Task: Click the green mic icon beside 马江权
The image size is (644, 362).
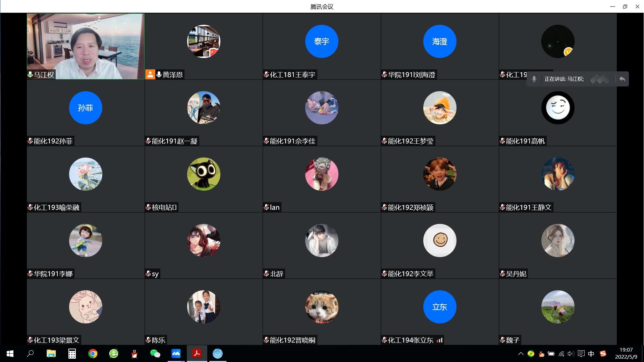Action: 30,74
